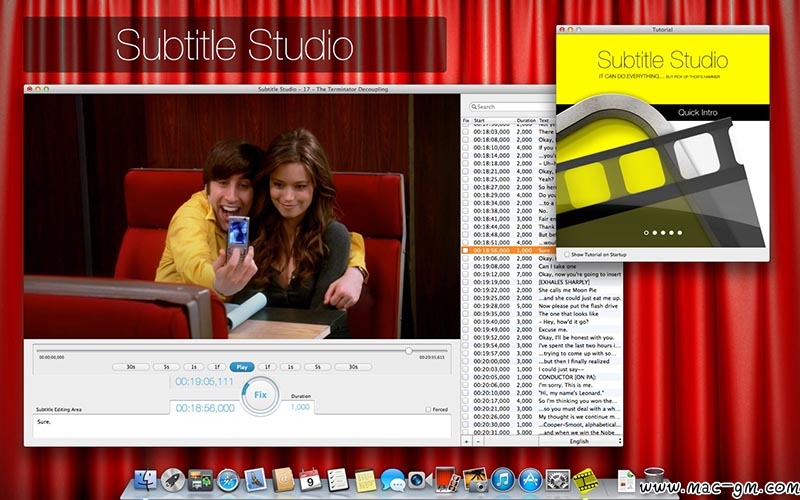The image size is (800, 500).
Task: Click subtitle editing text area containing Sure.
Action: (242, 426)
